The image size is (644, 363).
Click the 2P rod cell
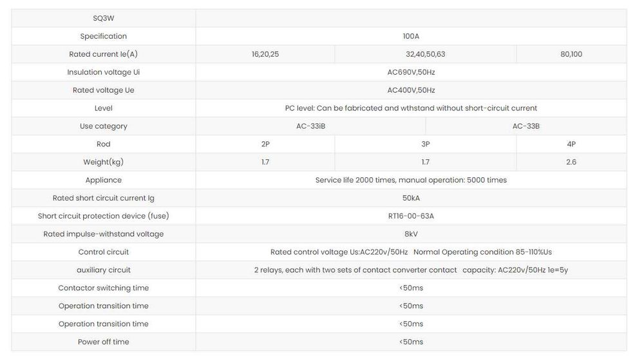coord(265,144)
